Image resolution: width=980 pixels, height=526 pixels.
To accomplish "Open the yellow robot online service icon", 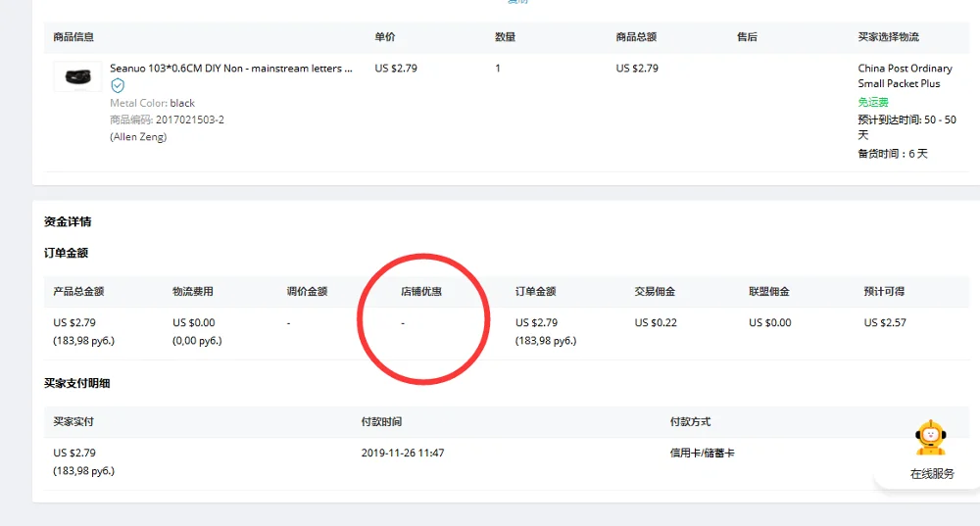I will tap(931, 438).
